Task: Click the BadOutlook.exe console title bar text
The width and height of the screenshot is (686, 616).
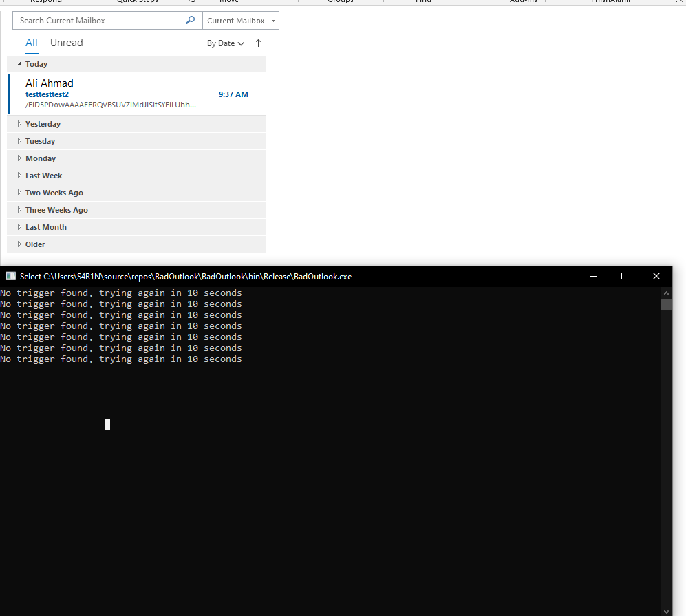Action: click(186, 277)
